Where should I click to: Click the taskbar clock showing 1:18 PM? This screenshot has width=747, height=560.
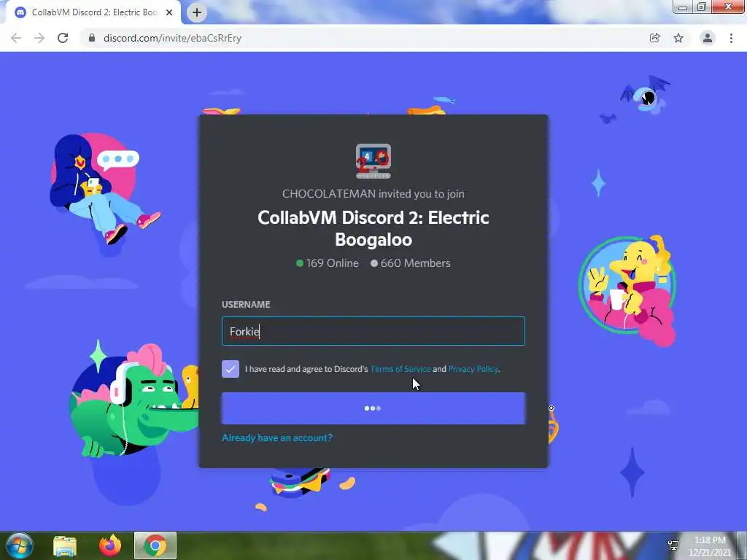(x=710, y=546)
